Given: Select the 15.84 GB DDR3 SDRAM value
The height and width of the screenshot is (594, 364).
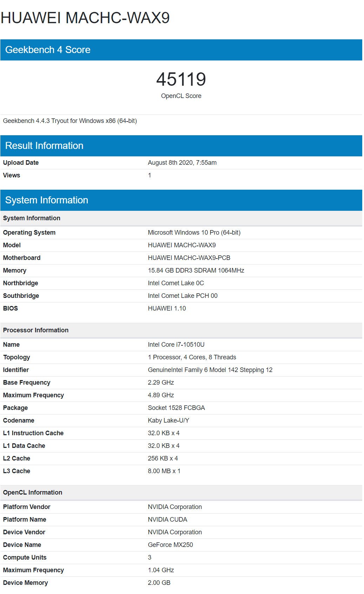Looking at the screenshot, I should pos(196,270).
